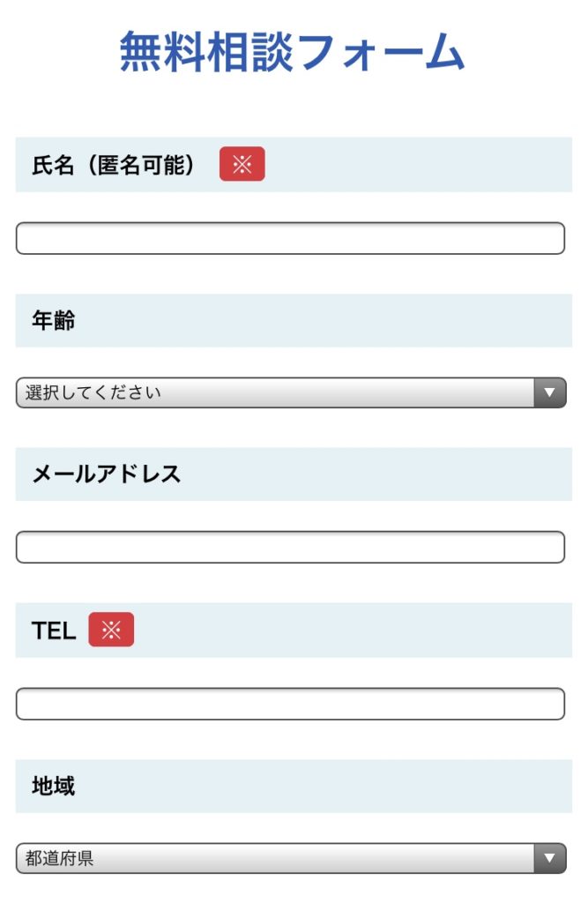Click the 氏名（匿名可能） field label
The width and height of the screenshot is (588, 903).
(114, 165)
